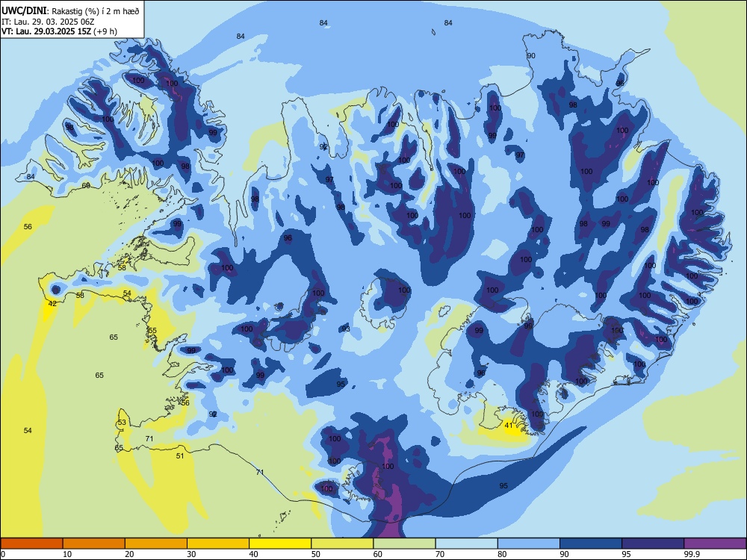Select the medium blue 80–90 legend swatch
The height and width of the screenshot is (560, 747).
(529, 544)
